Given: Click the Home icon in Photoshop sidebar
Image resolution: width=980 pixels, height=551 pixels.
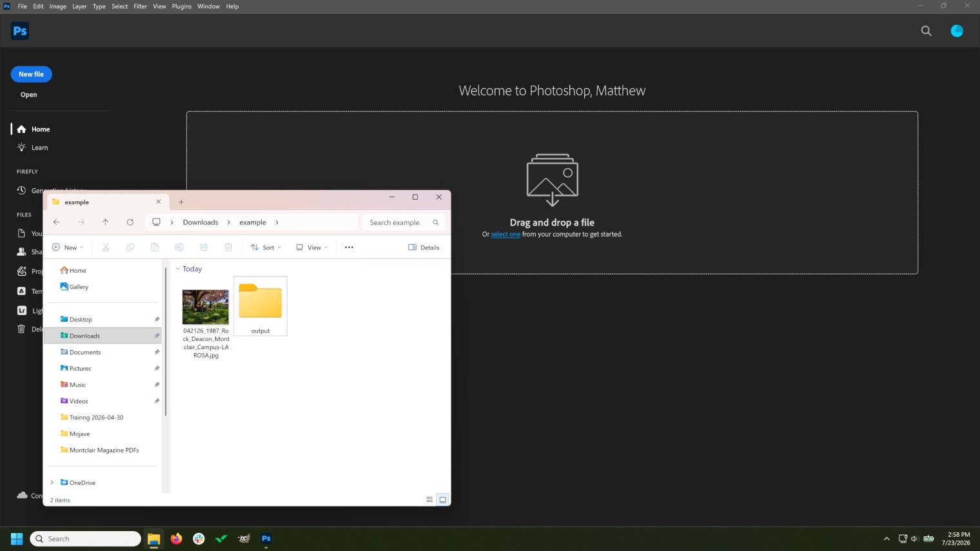Looking at the screenshot, I should (x=21, y=129).
